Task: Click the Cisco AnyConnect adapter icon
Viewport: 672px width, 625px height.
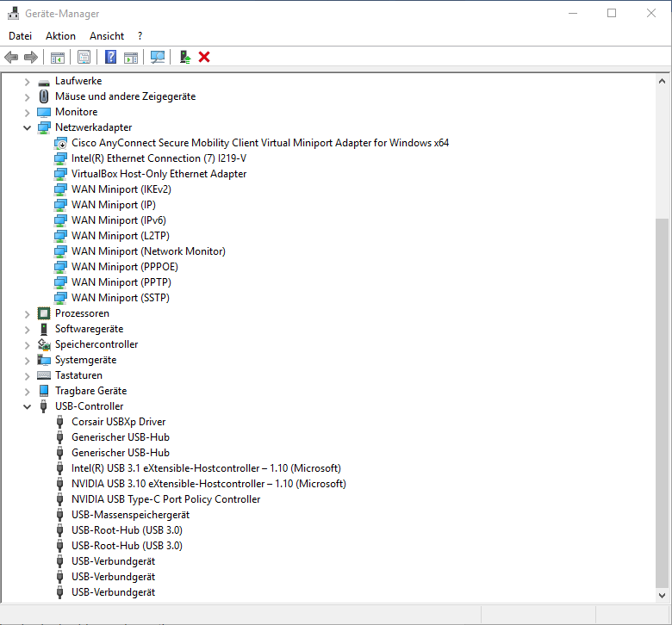Action: click(60, 143)
